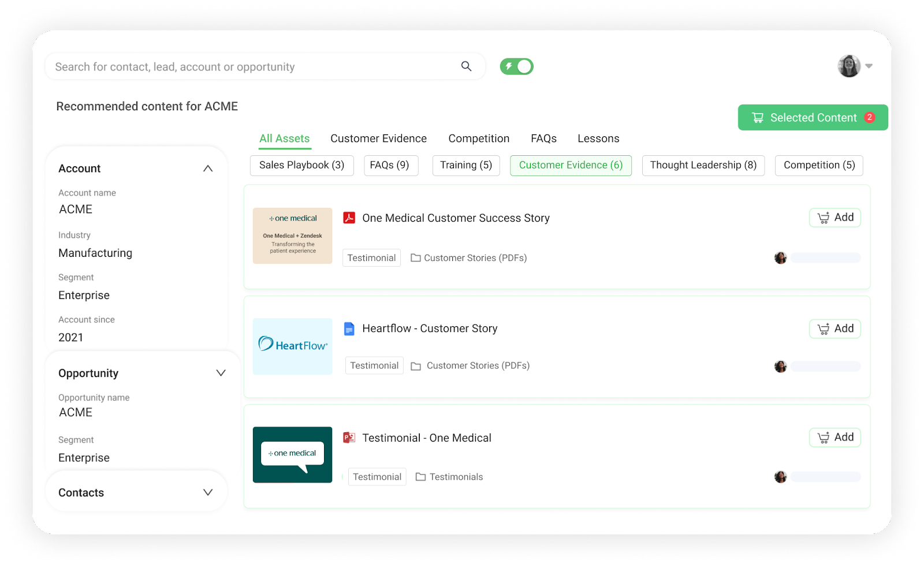Expand the Contacts section chevron
The image size is (924, 568).
click(x=208, y=492)
